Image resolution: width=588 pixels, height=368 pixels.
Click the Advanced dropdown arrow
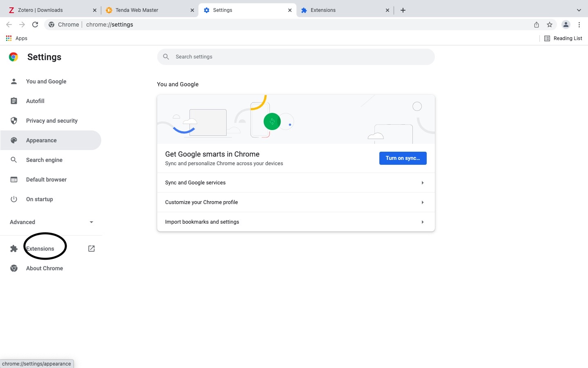pyautogui.click(x=91, y=222)
